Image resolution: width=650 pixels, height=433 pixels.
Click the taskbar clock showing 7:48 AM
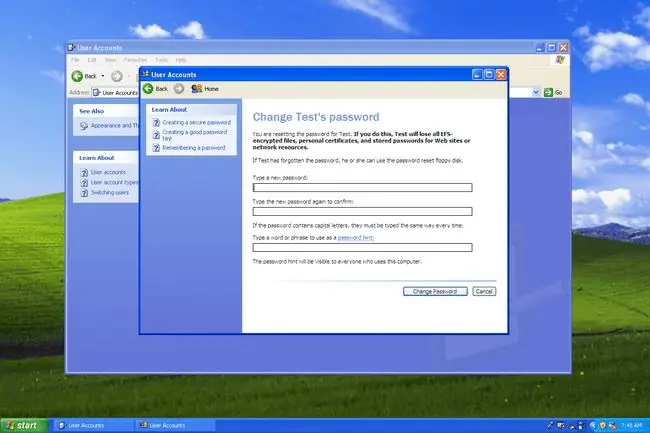click(632, 425)
